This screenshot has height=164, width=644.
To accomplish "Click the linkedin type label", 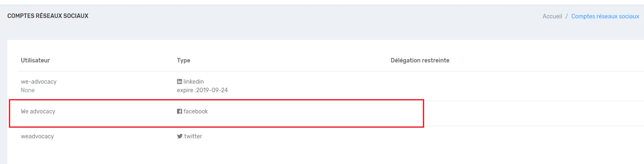I will [x=194, y=82].
